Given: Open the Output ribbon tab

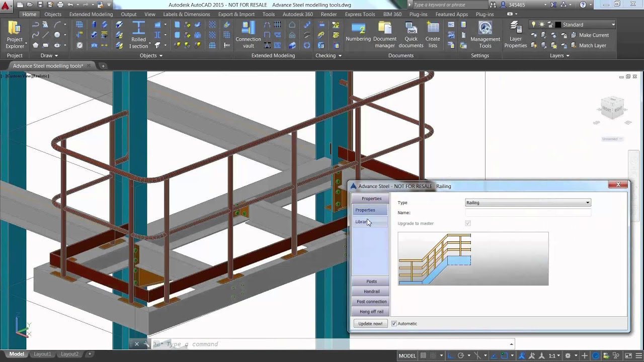Looking at the screenshot, I should tap(128, 14).
